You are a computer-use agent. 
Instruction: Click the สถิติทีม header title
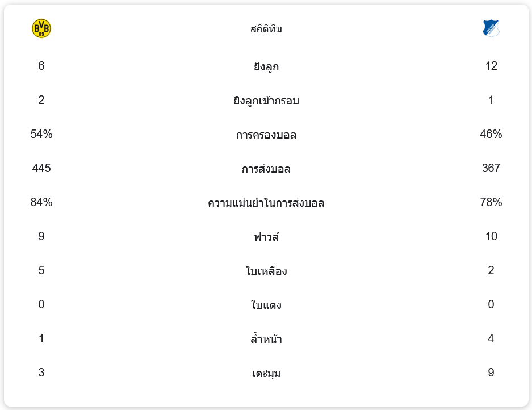(x=266, y=29)
